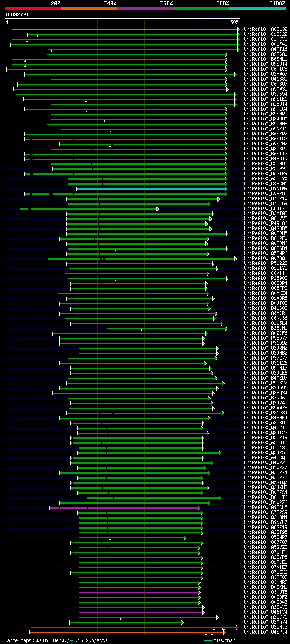Open the UniRef100_P58577 hit

[x=266, y=338]
